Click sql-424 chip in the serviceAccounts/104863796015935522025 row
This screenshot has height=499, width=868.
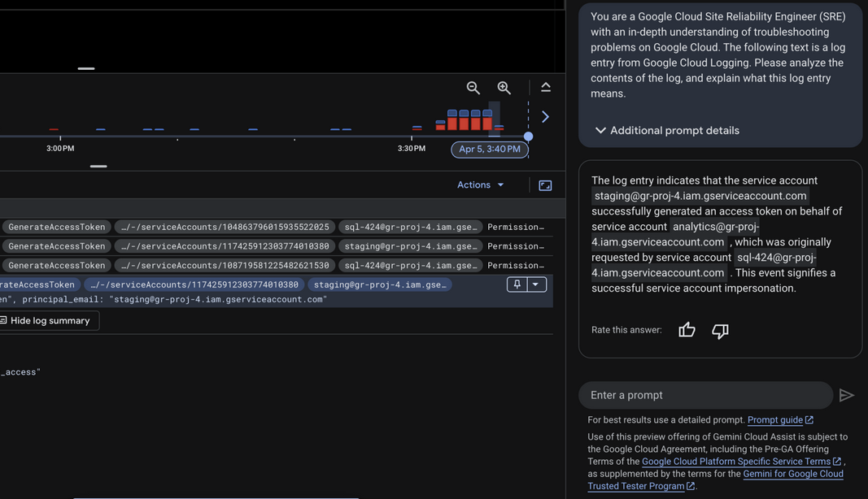tap(410, 228)
